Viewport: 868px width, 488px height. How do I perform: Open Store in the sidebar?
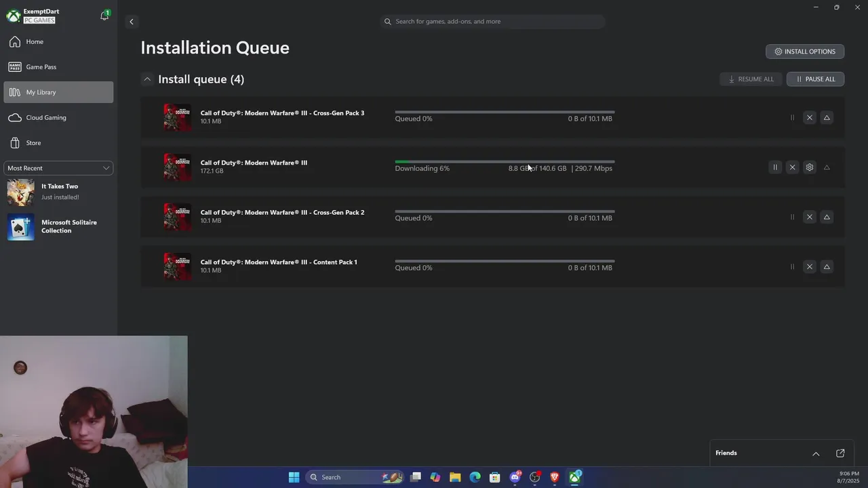tap(58, 143)
